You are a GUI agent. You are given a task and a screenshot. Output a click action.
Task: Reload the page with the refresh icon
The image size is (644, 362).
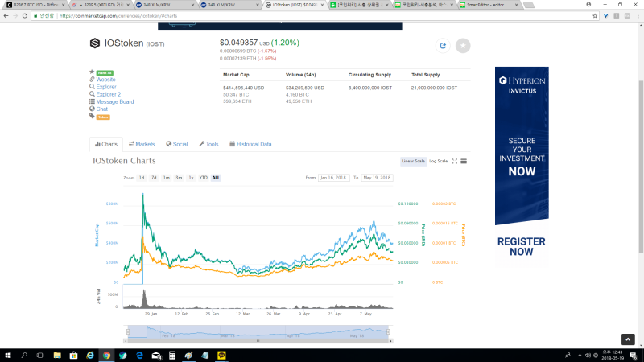pos(25,15)
